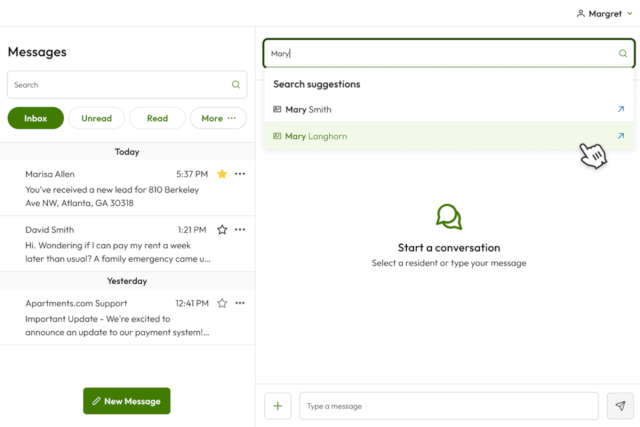This screenshot has height=427, width=640.
Task: Click the Messages search input field
Action: 127,85
